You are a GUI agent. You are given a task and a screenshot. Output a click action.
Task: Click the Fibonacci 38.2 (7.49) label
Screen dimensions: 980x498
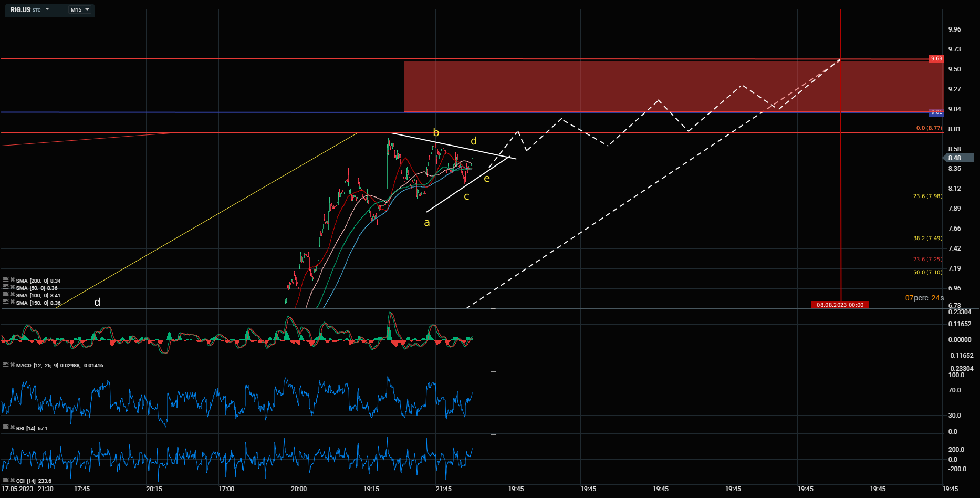928,238
